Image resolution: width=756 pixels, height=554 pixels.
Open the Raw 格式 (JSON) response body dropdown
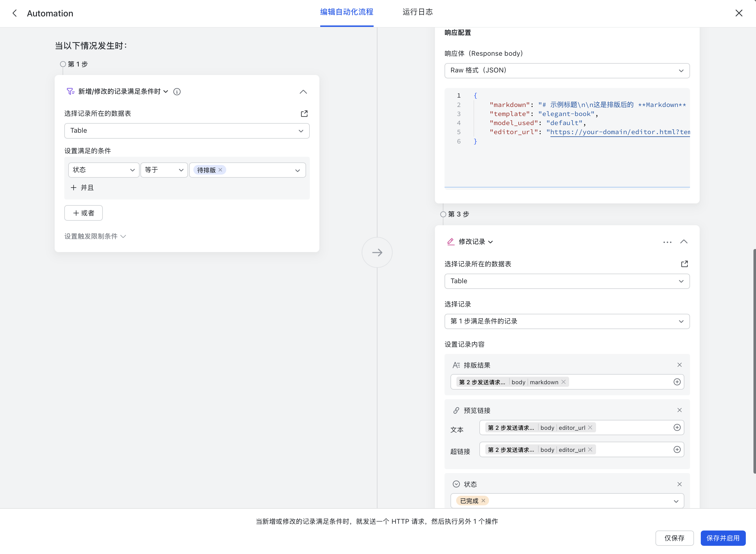(567, 70)
